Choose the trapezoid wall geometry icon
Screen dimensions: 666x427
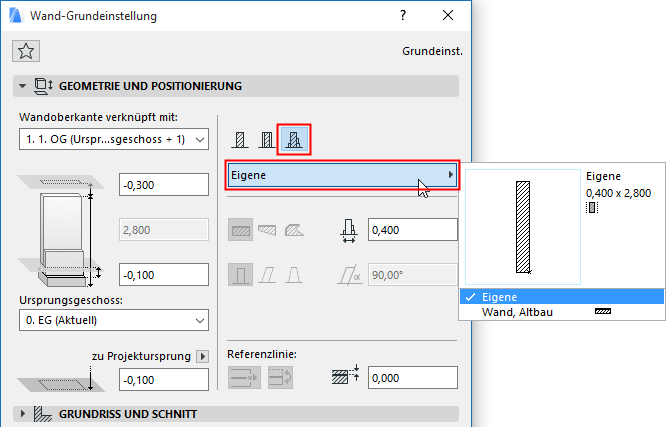[x=268, y=230]
